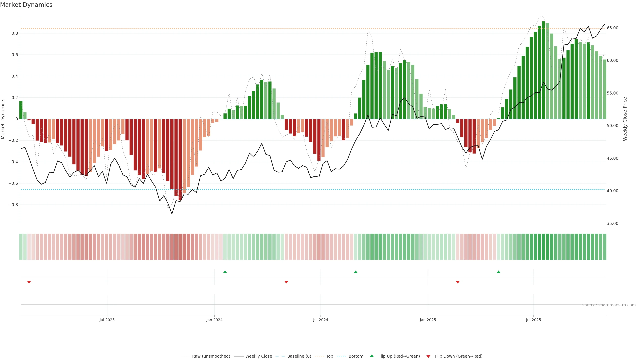644x362 pixels.
Task: Click the red flip-down triangle after Jan 2025
Action: click(458, 282)
